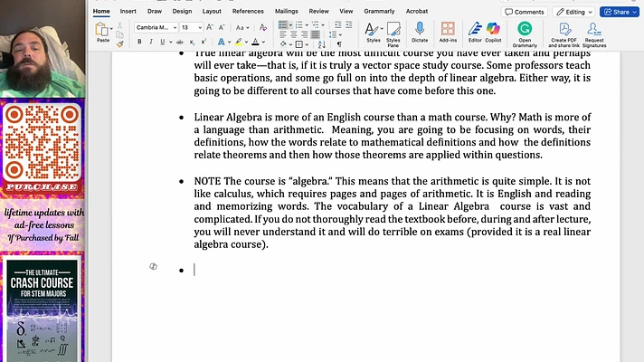Expand the font color dropdown arrow
644x362 pixels.
point(263,42)
